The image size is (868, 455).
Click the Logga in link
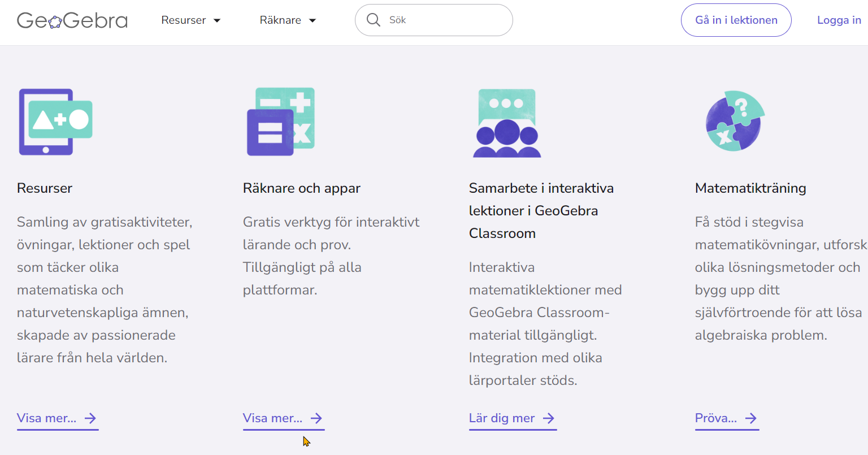click(839, 20)
